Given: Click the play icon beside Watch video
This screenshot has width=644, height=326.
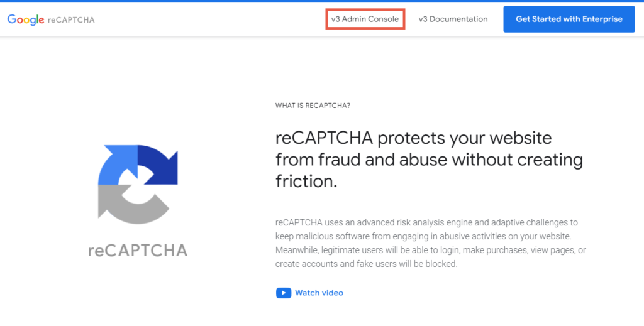Looking at the screenshot, I should 284,293.
